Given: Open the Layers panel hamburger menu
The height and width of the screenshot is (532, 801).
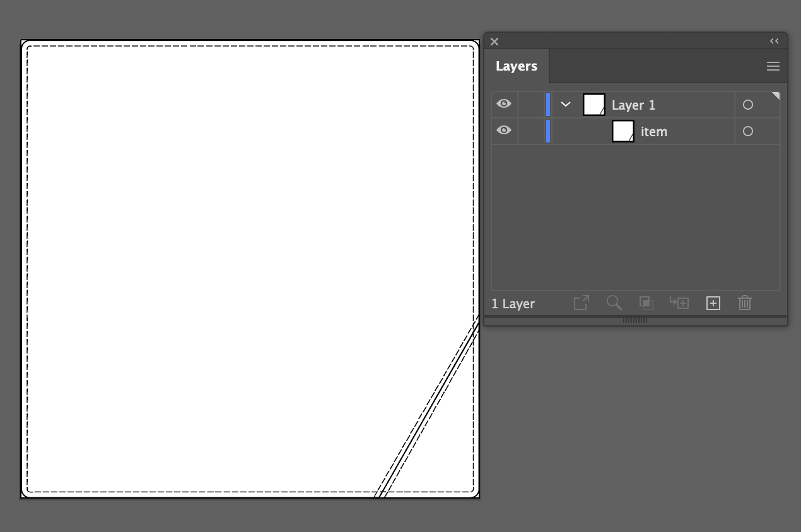Looking at the screenshot, I should click(773, 66).
